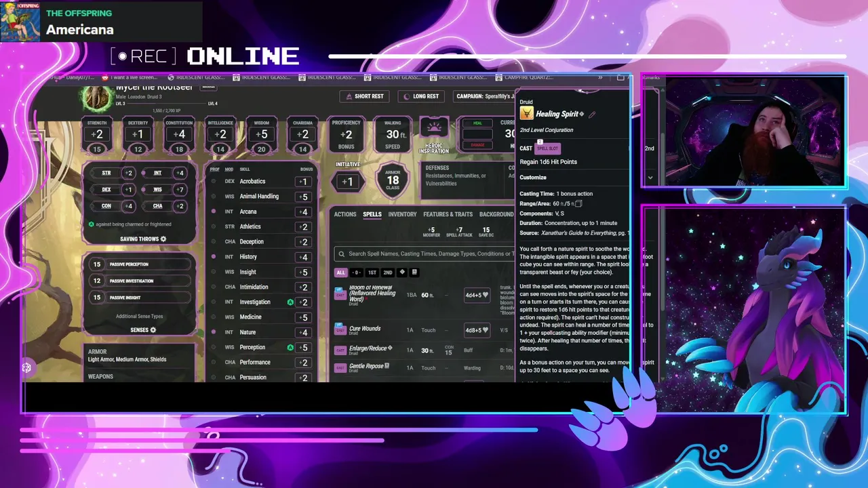
Task: Click advantage icon on Investigation skill
Action: [290, 302]
